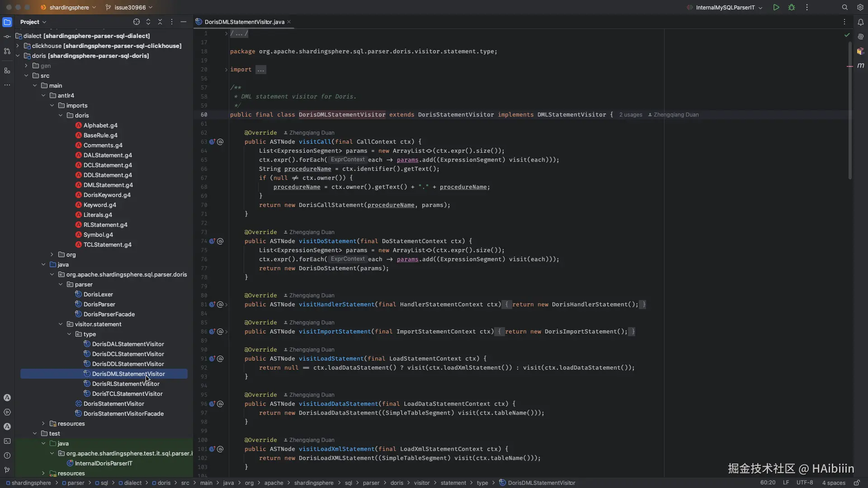This screenshot has width=868, height=488.
Task: Open the InternalMySQLParserIT run configuration dropdown
Action: [x=761, y=8]
